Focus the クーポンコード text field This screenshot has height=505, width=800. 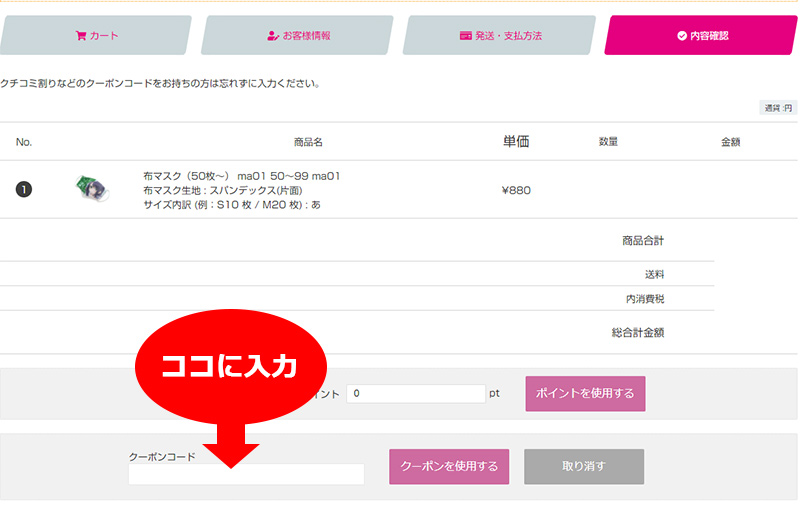tap(246, 474)
